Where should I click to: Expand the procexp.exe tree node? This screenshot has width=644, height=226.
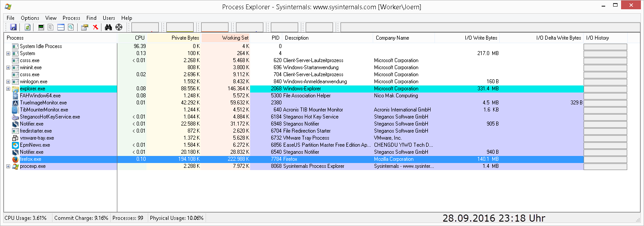click(x=8, y=166)
